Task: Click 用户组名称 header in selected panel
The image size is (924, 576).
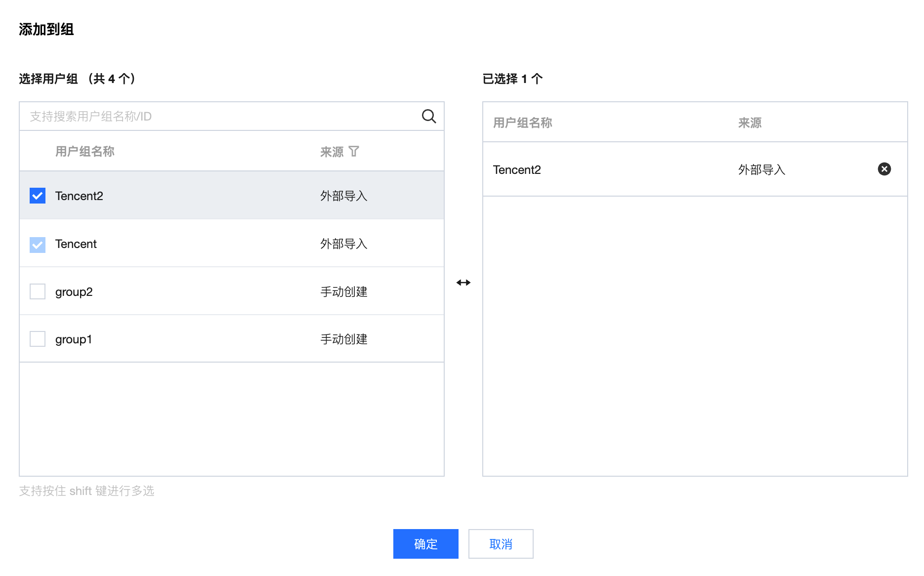Action: click(522, 123)
